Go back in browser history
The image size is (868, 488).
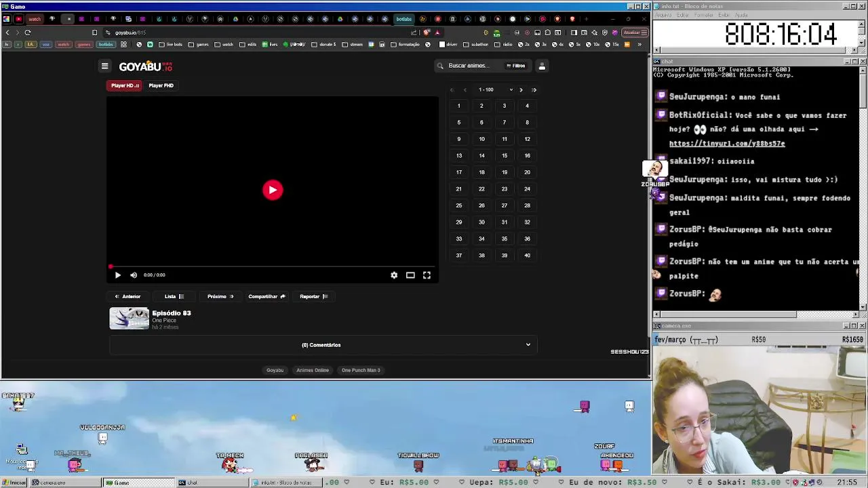point(7,33)
